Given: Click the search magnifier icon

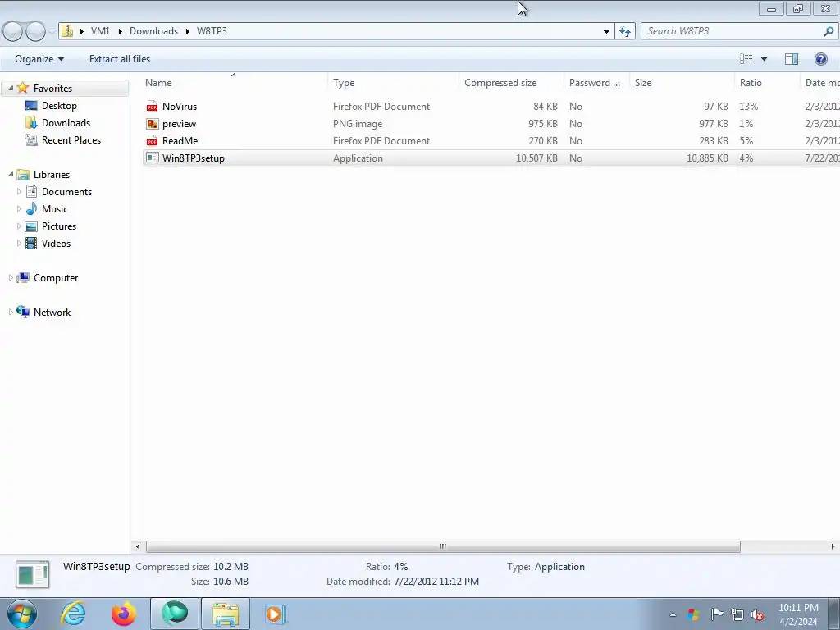Looking at the screenshot, I should point(829,32).
